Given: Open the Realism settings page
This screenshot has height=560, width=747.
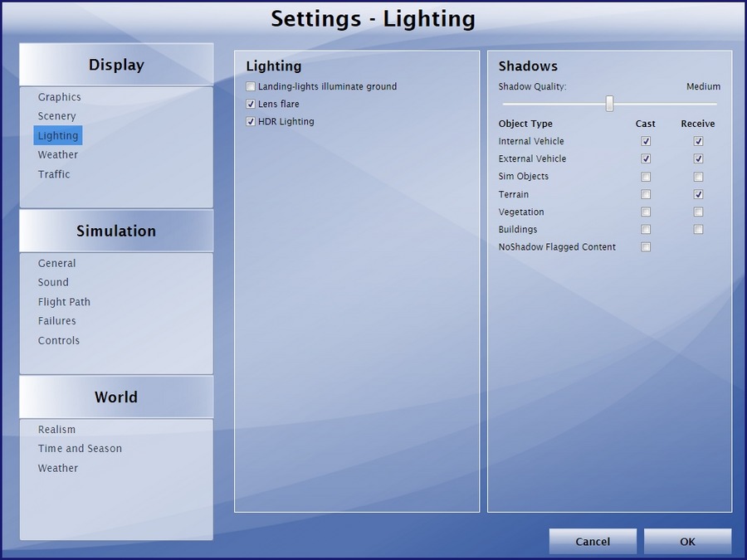Looking at the screenshot, I should tap(56, 430).
